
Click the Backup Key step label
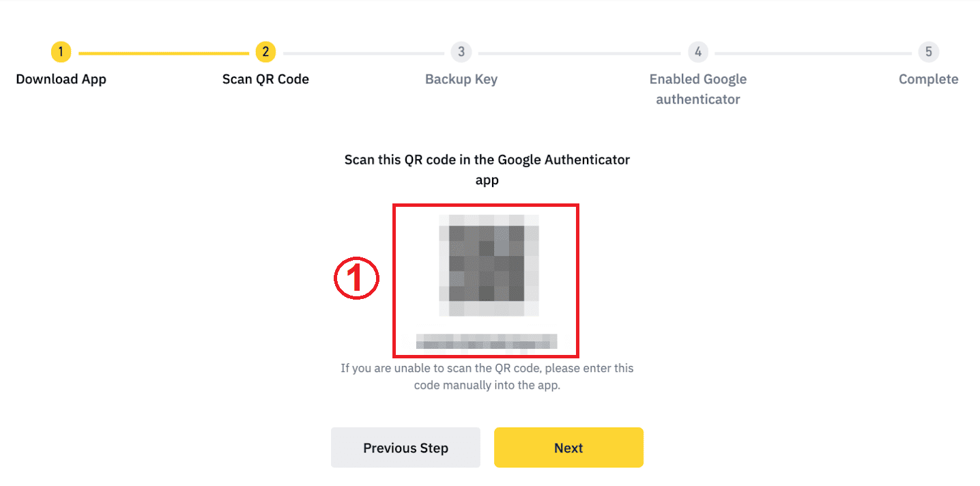461,79
